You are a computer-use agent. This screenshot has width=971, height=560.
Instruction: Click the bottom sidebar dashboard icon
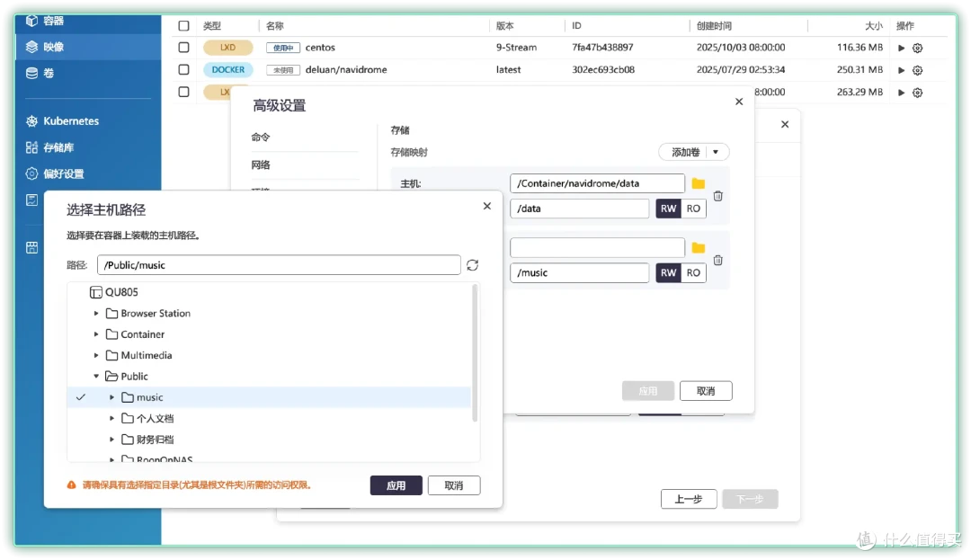pos(31,247)
